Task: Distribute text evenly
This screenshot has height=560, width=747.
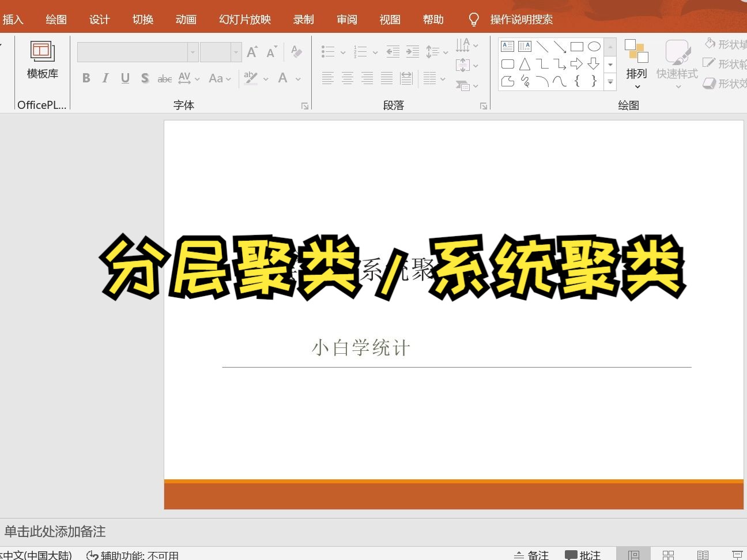Action: pyautogui.click(x=406, y=78)
